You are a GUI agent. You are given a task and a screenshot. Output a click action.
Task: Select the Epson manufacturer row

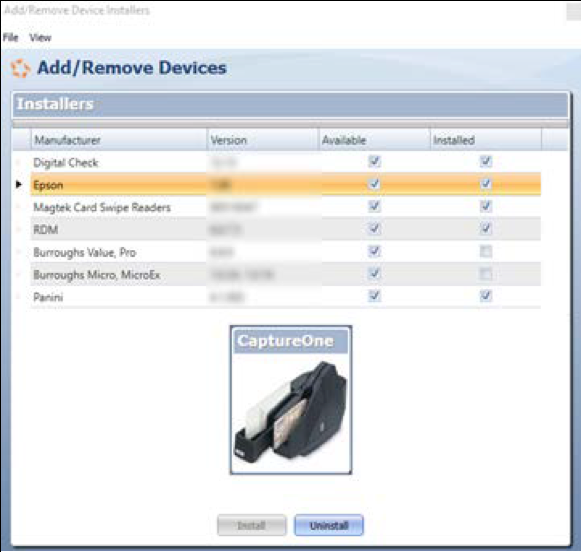tap(286, 184)
